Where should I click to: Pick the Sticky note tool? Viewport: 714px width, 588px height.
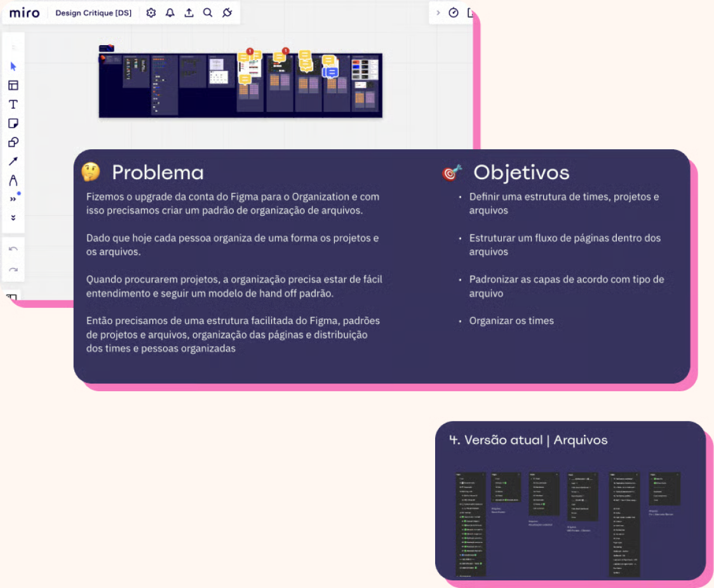[x=13, y=123]
